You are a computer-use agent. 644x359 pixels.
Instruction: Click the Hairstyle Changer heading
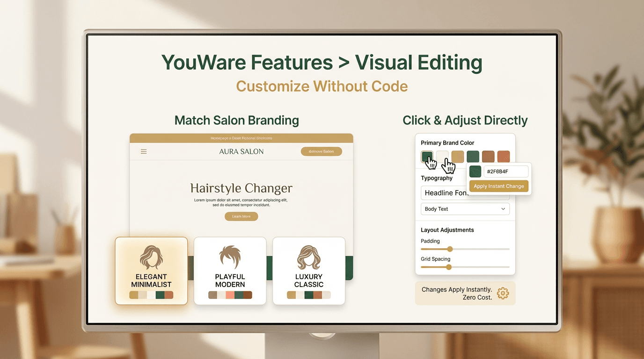point(241,188)
